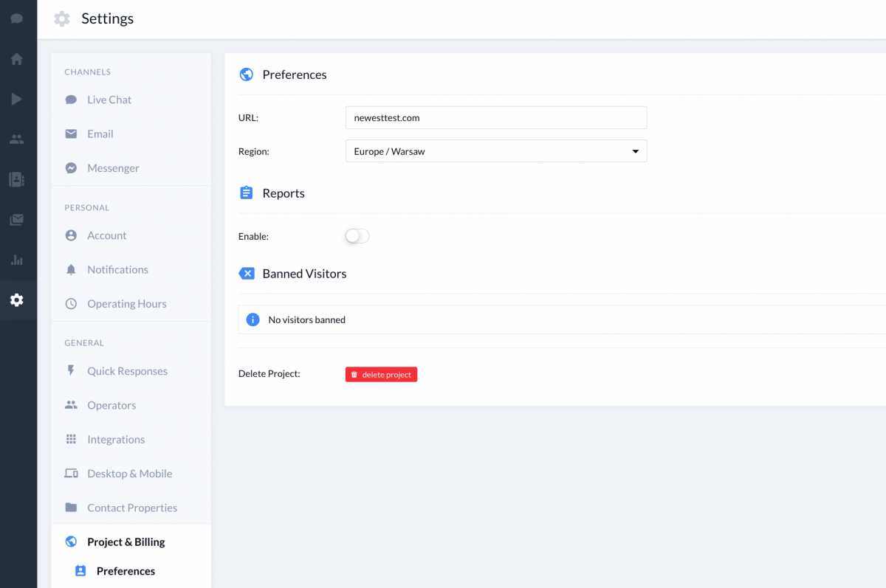This screenshot has width=886, height=588.
Task: Open the Region dropdown showing Europe / Warsaw
Action: [x=496, y=151]
